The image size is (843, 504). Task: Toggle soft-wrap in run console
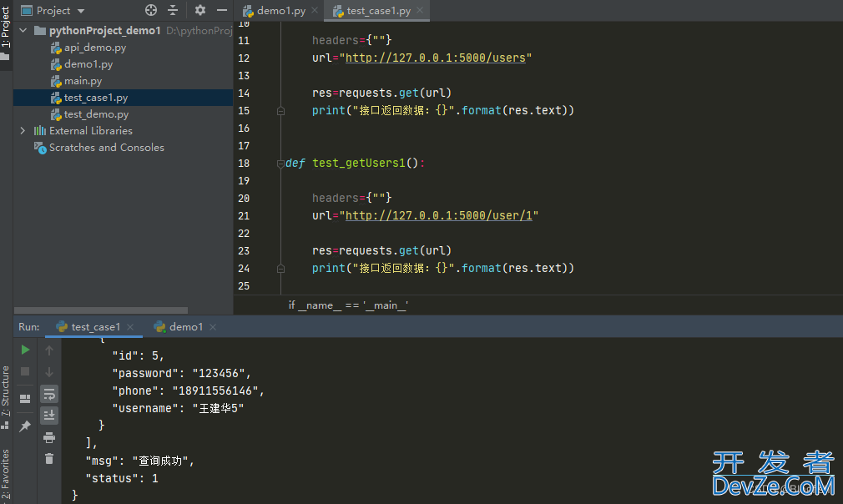click(49, 394)
